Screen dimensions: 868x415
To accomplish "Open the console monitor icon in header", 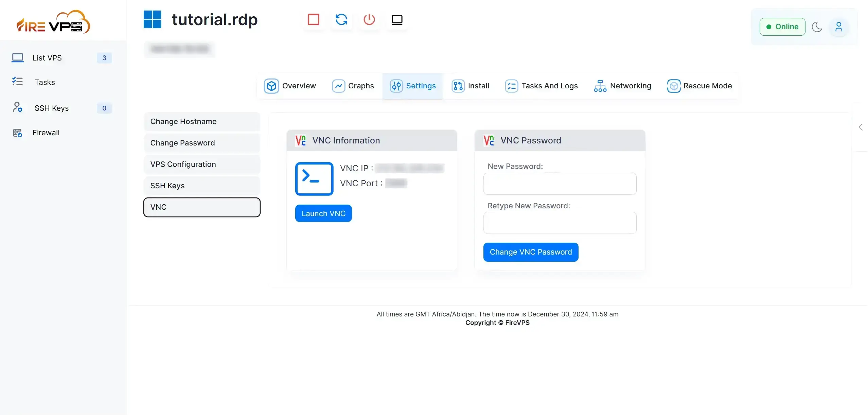I will tap(397, 20).
